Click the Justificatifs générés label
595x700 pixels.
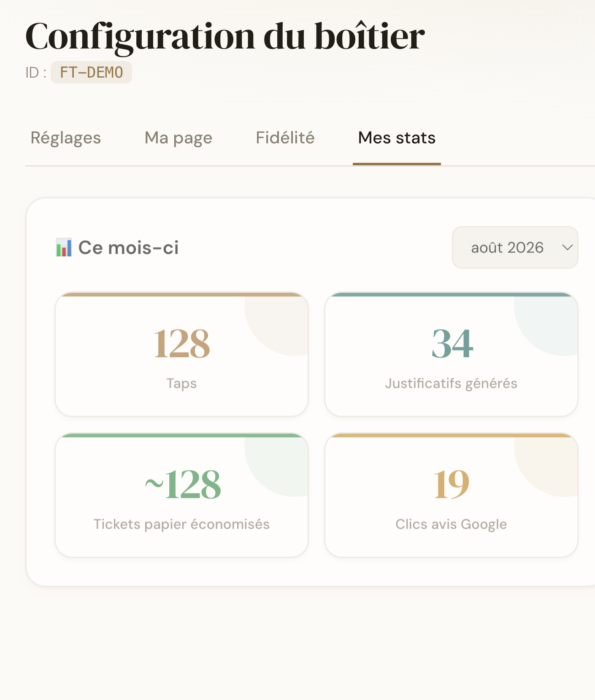coord(451,383)
